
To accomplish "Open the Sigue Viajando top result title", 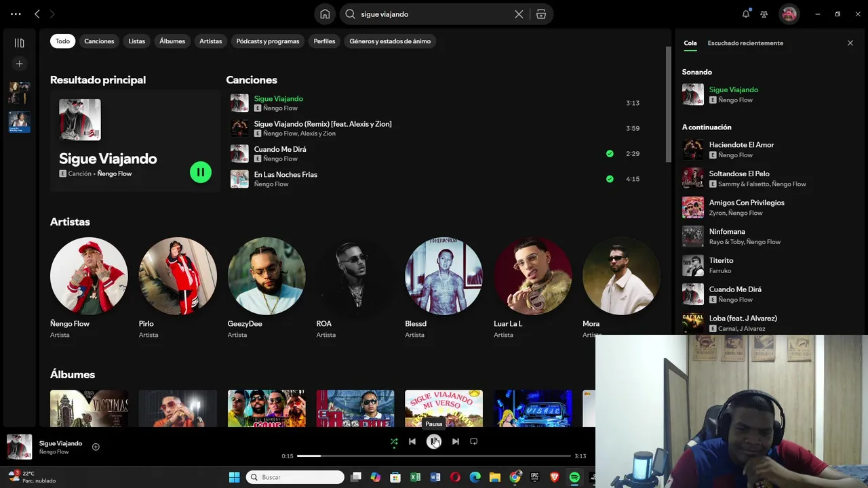I will pos(108,159).
